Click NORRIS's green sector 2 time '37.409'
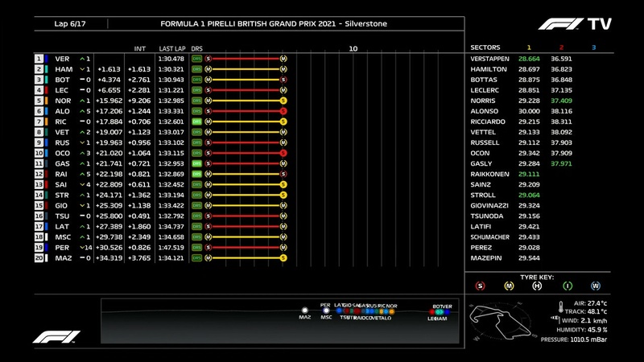 (561, 101)
